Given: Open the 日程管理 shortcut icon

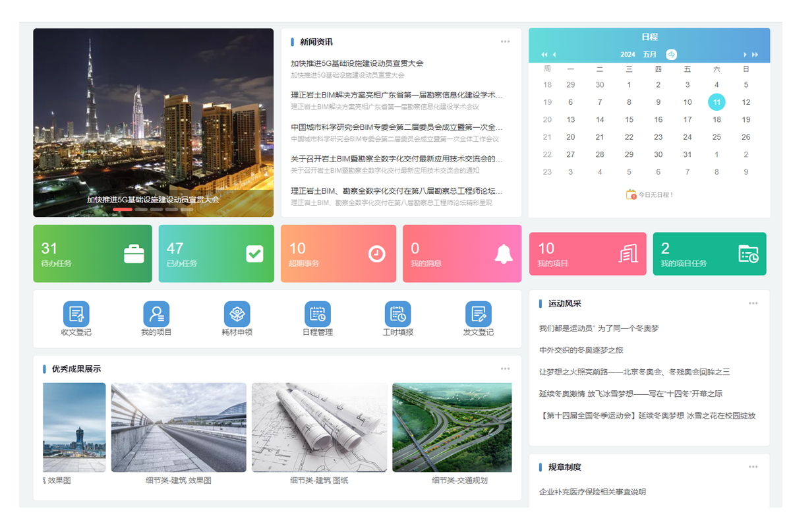Looking at the screenshot, I should tap(317, 314).
